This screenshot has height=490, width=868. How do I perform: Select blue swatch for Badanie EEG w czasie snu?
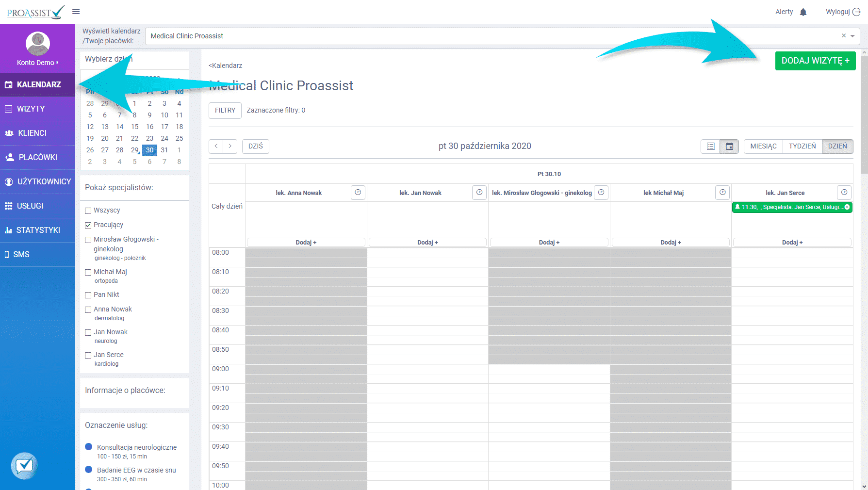pos(88,470)
